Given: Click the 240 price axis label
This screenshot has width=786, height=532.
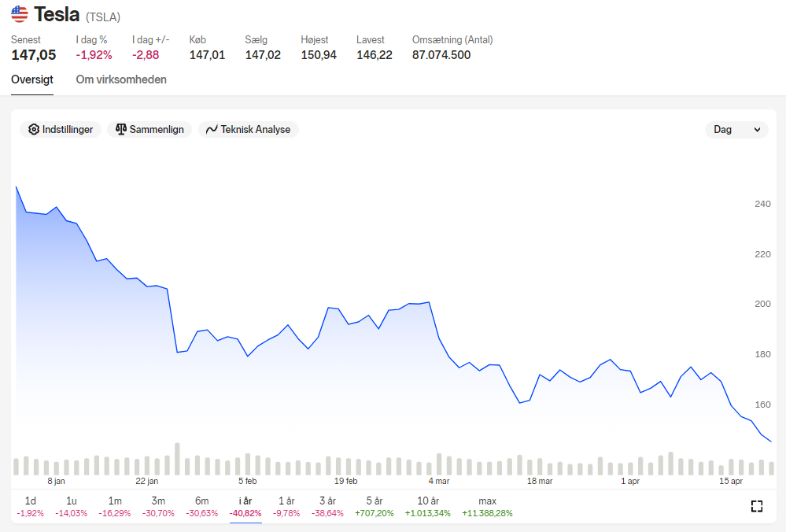Looking at the screenshot, I should 762,204.
